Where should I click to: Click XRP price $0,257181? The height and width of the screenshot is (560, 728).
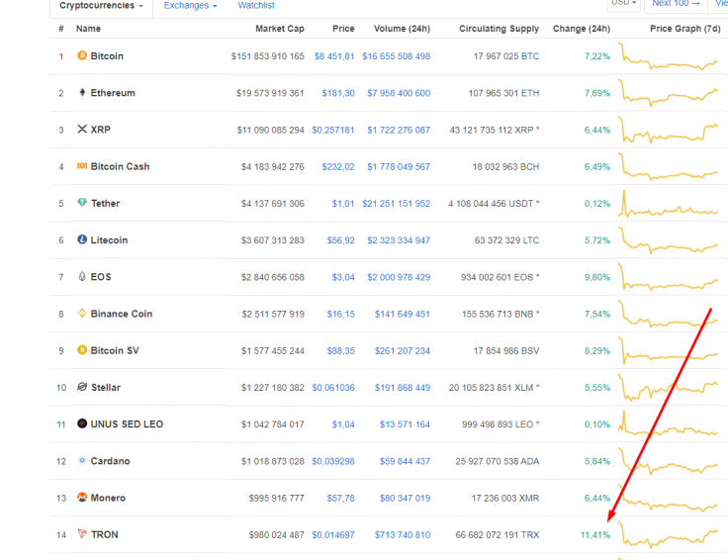coord(333,130)
